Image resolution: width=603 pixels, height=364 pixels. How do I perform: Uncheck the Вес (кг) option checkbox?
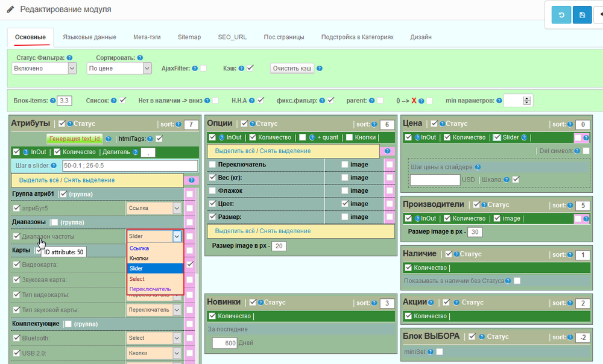pos(212,177)
